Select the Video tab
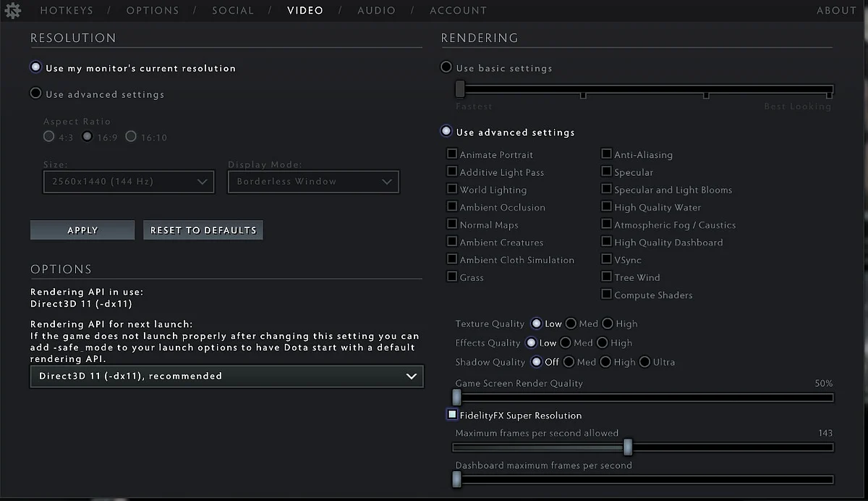This screenshot has height=501, width=868. click(x=305, y=10)
